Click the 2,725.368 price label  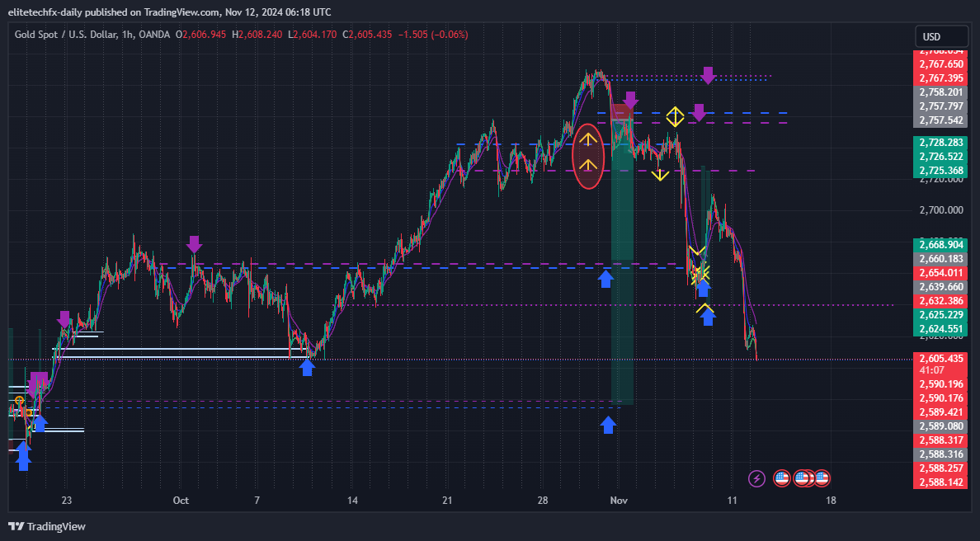pos(941,171)
